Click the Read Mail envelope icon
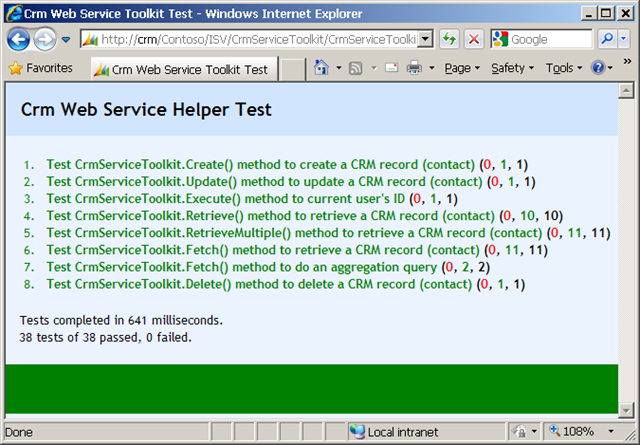The width and height of the screenshot is (640, 445). [x=391, y=67]
